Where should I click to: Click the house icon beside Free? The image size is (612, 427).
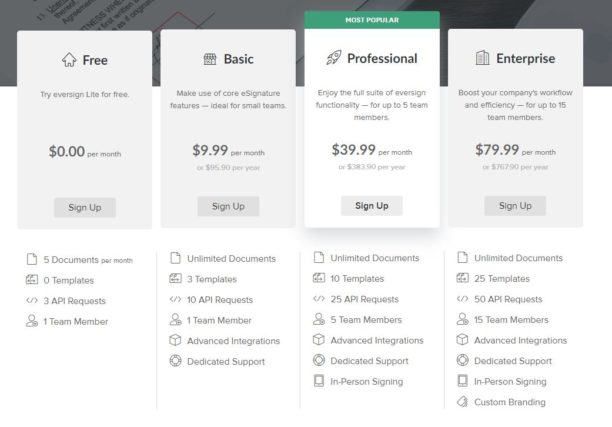tap(69, 60)
